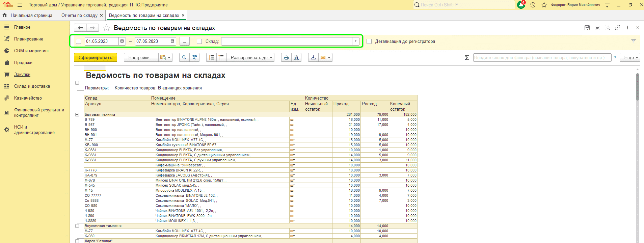The width and height of the screenshot is (644, 243).
Task: Click the print icon in report toolbar
Action: tap(286, 57)
